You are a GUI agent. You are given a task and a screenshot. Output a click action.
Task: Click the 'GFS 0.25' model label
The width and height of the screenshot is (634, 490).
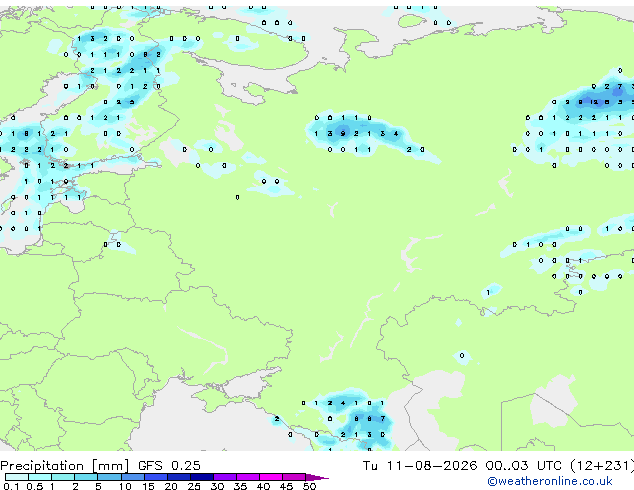click(169, 466)
